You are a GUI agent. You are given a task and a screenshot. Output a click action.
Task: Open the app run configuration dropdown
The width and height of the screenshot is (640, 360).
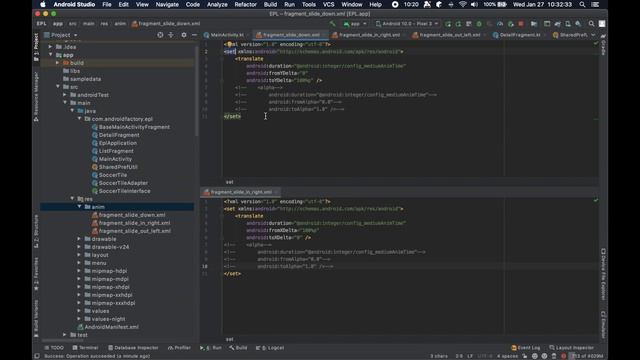[355, 24]
